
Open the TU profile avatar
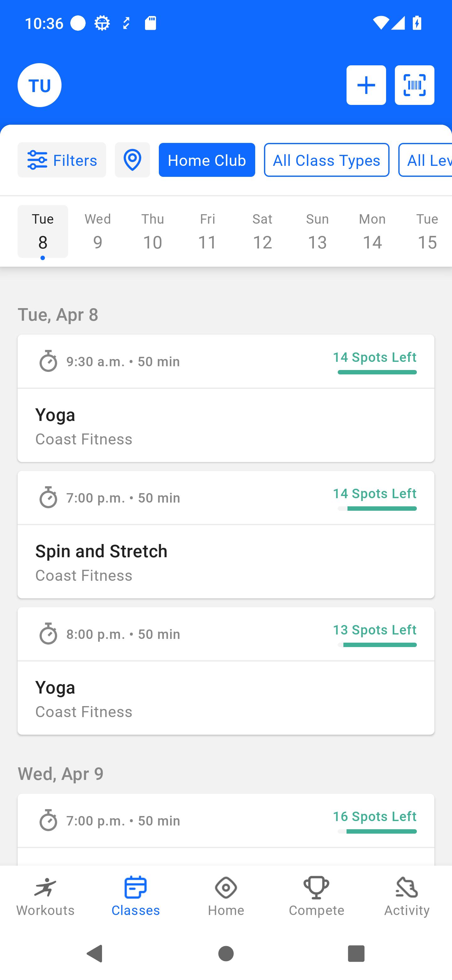[40, 85]
